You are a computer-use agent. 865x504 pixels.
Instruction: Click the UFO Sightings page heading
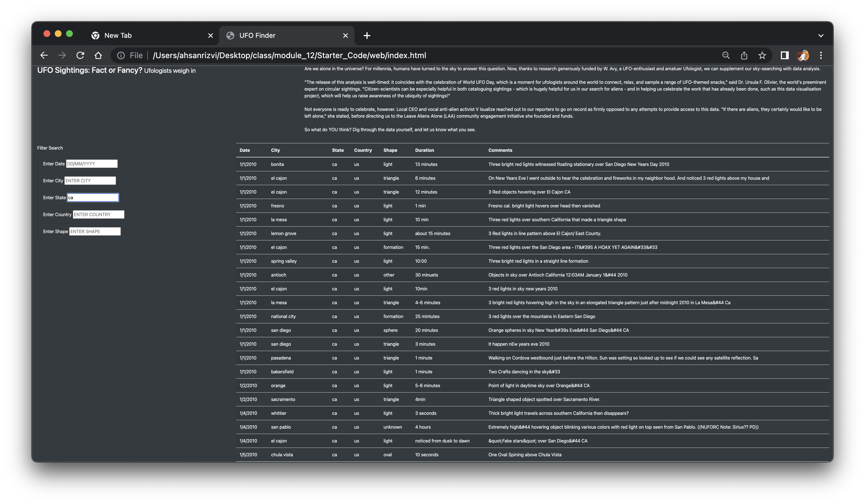pos(89,70)
